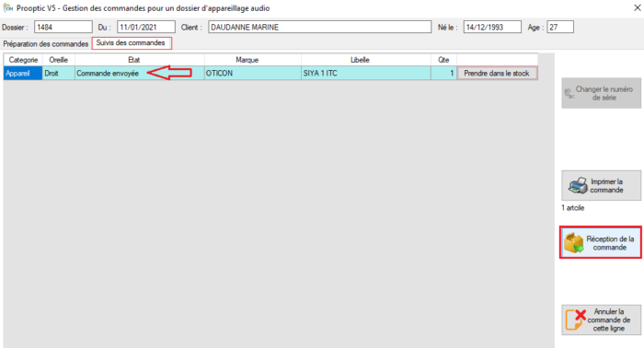The height and width of the screenshot is (348, 644).
Task: Click the Prooptic V5 app icon in title bar
Action: [x=7, y=7]
